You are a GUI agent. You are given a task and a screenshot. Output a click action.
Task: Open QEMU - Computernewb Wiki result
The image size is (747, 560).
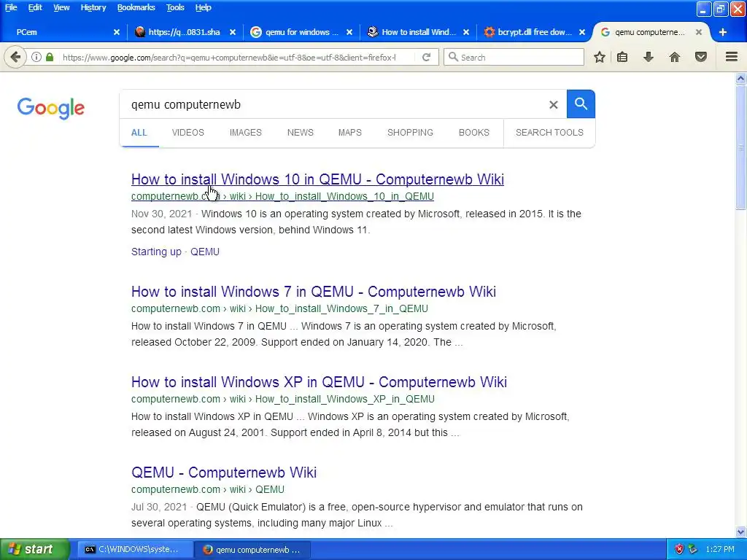[224, 472]
